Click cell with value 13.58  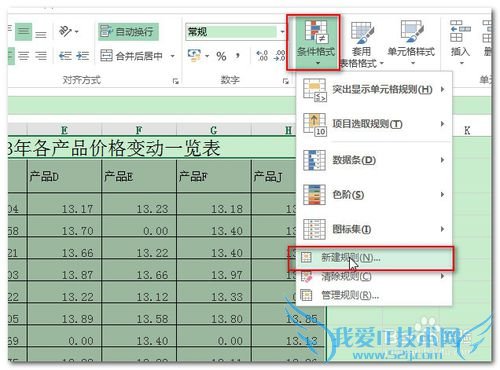[x=139, y=315]
